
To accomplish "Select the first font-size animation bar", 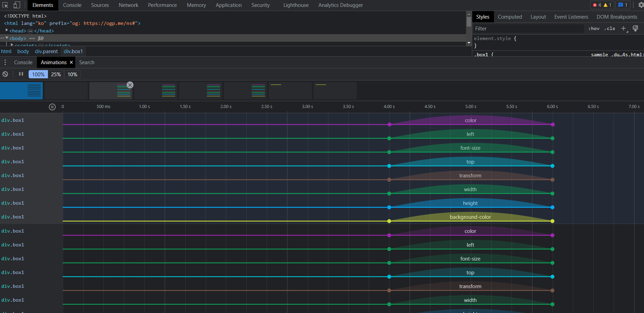I will pyautogui.click(x=470, y=148).
